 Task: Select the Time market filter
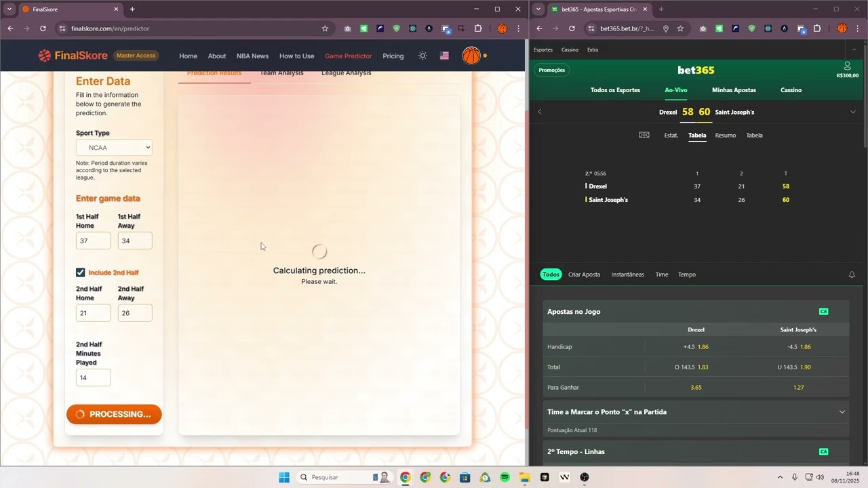[x=662, y=274]
